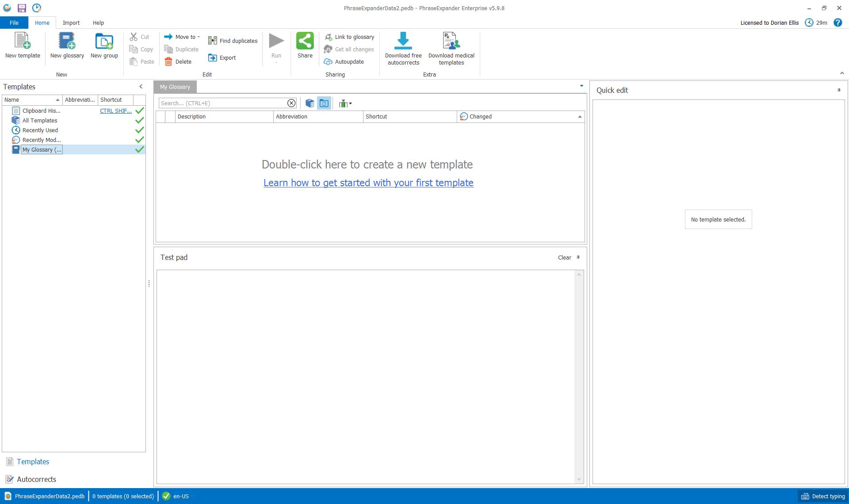Viewport: 849px width, 504px height.
Task: Click the New group icon
Action: pyautogui.click(x=104, y=41)
